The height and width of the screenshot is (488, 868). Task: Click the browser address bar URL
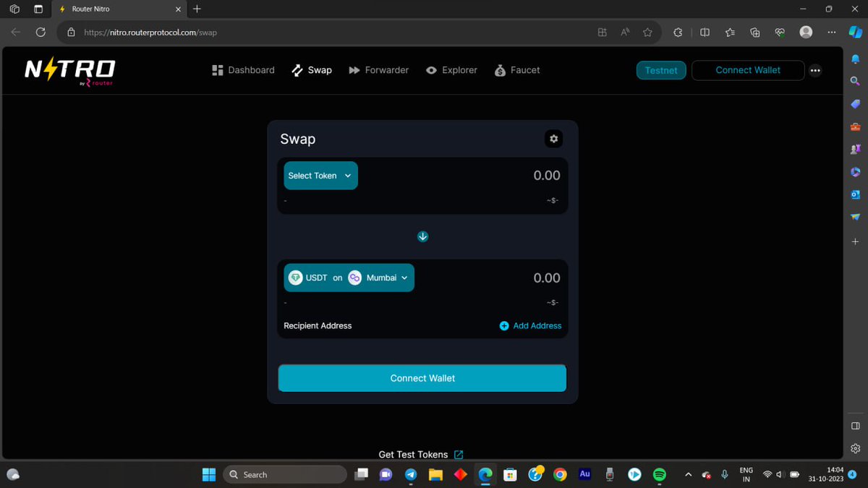tap(150, 33)
